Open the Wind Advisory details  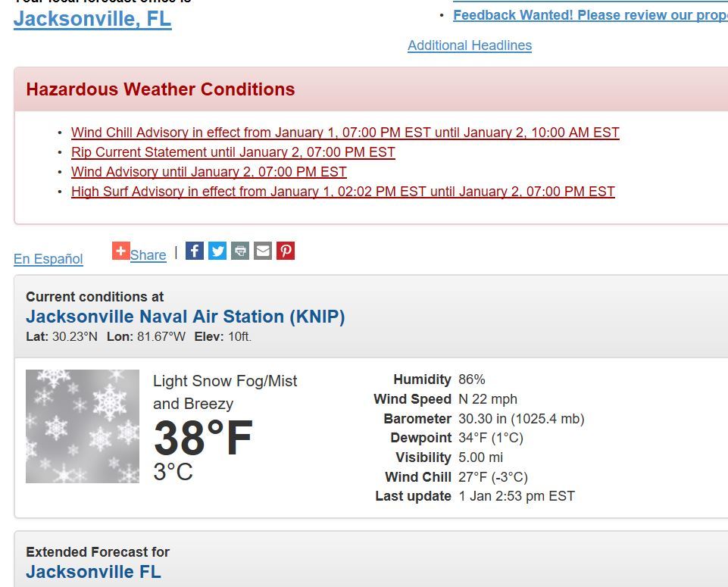[x=208, y=172]
